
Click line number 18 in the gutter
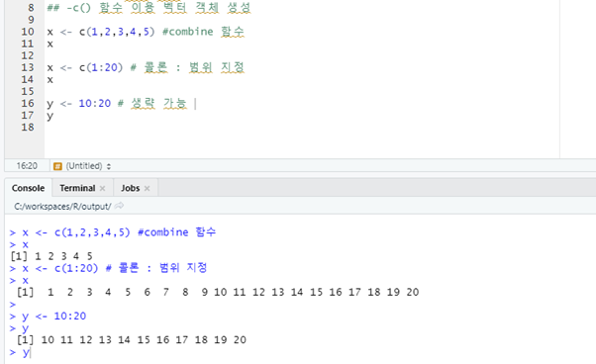[28, 128]
